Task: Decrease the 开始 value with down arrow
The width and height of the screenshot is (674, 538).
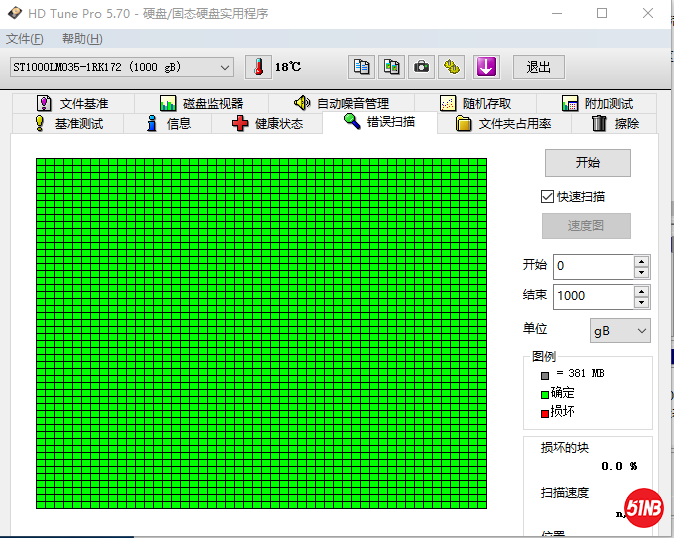Action: (x=641, y=272)
